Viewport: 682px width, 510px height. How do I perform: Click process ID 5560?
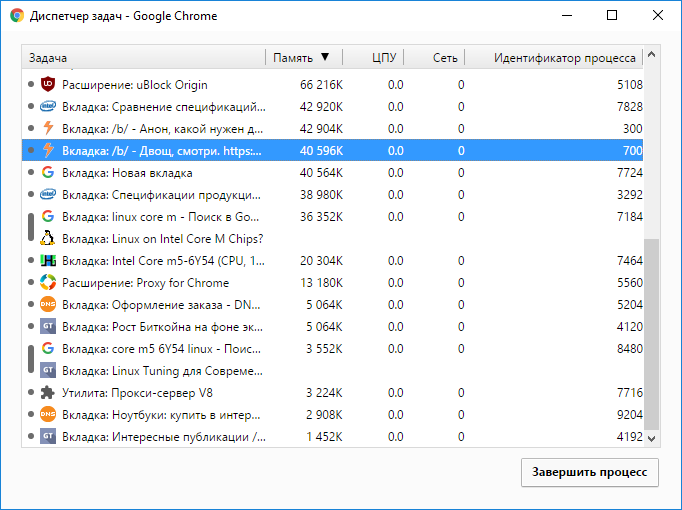pos(630,283)
